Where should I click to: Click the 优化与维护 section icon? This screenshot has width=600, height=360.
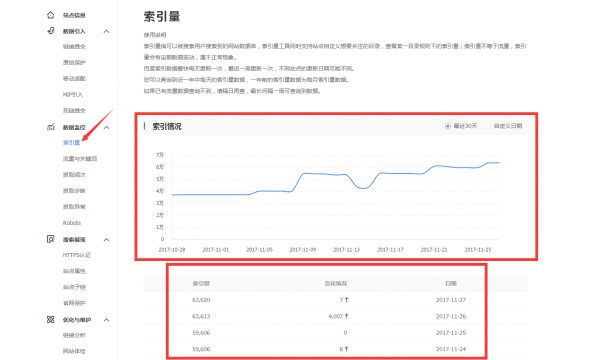[51, 319]
